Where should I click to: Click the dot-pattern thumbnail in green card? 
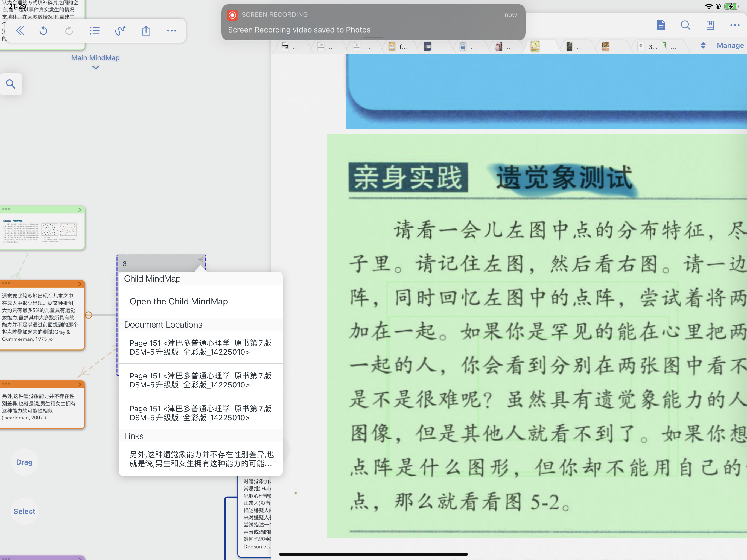pos(59,230)
